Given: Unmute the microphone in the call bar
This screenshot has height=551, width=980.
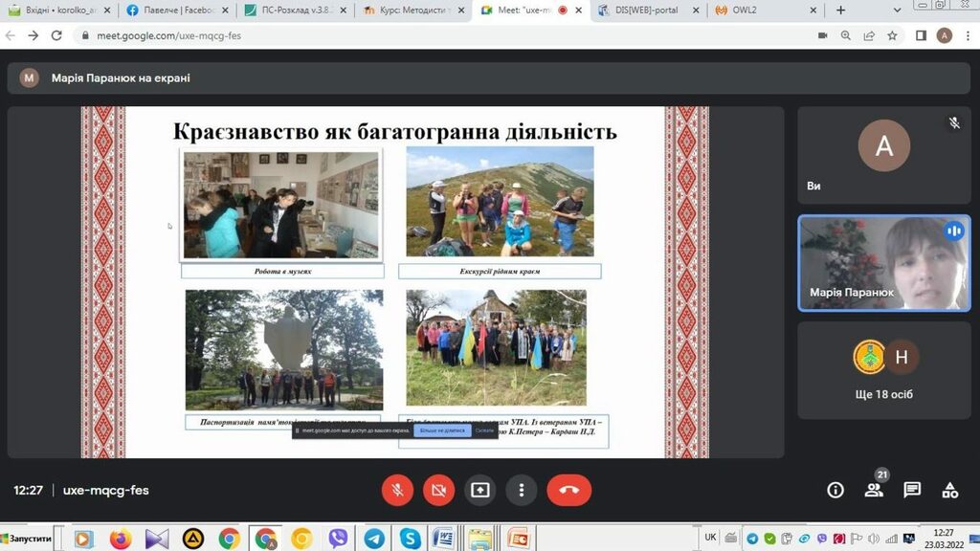Looking at the screenshot, I should pyautogui.click(x=397, y=490).
